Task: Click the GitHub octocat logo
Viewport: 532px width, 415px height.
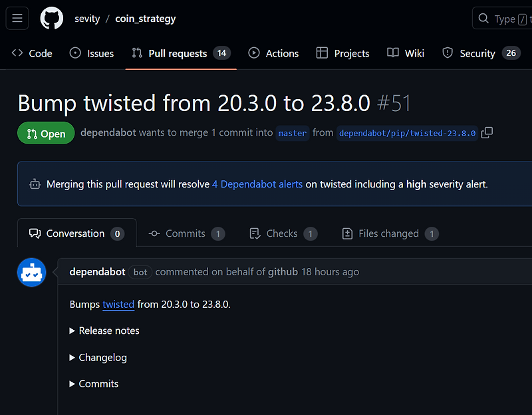Action: tap(52, 18)
